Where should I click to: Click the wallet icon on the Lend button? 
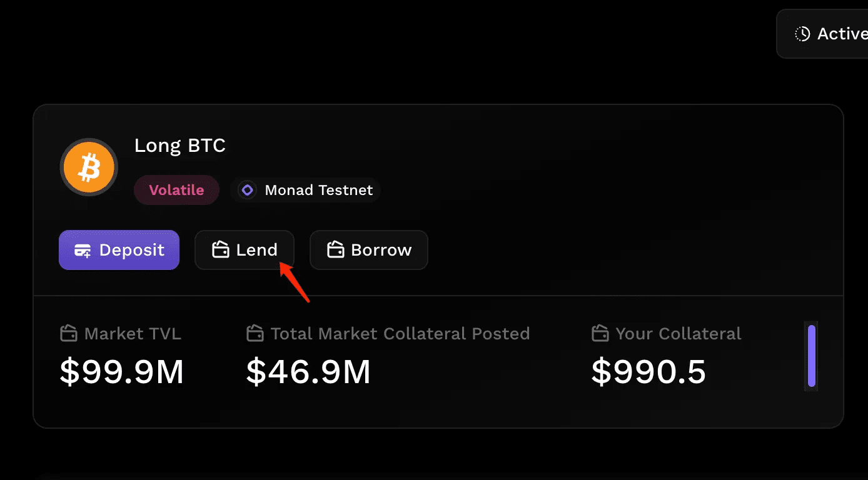click(221, 249)
